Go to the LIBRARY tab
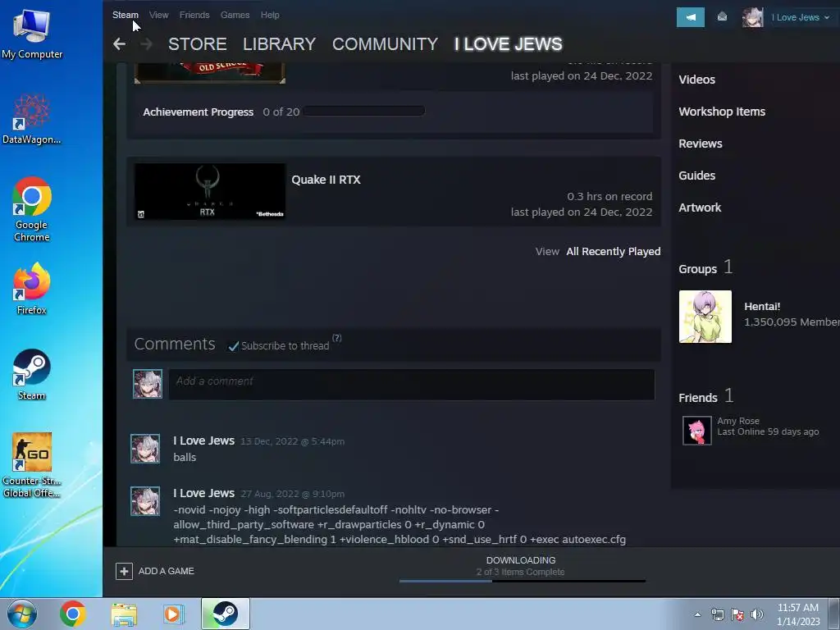The width and height of the screenshot is (840, 630). click(279, 44)
